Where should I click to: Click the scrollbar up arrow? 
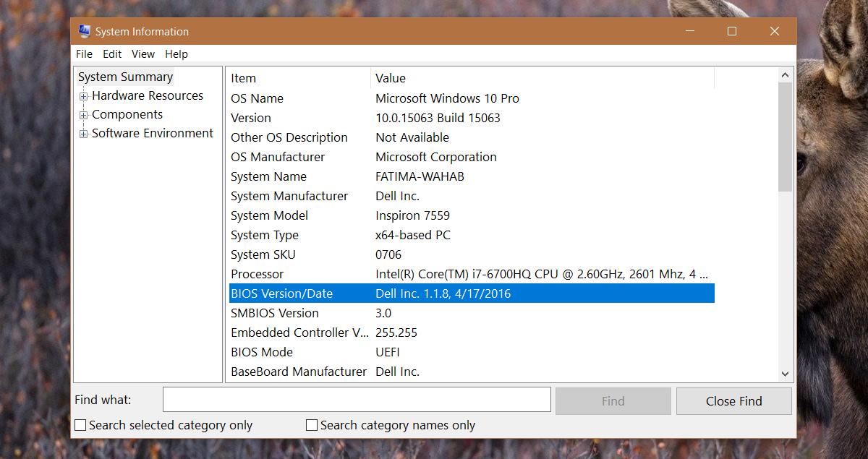point(786,74)
